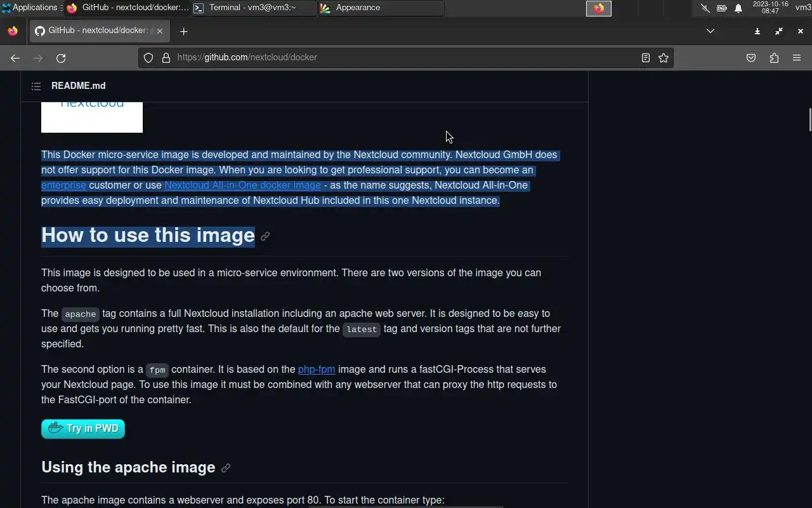Copy anchor link beside How to use heading
Screen dimensions: 812x508
[265, 236]
